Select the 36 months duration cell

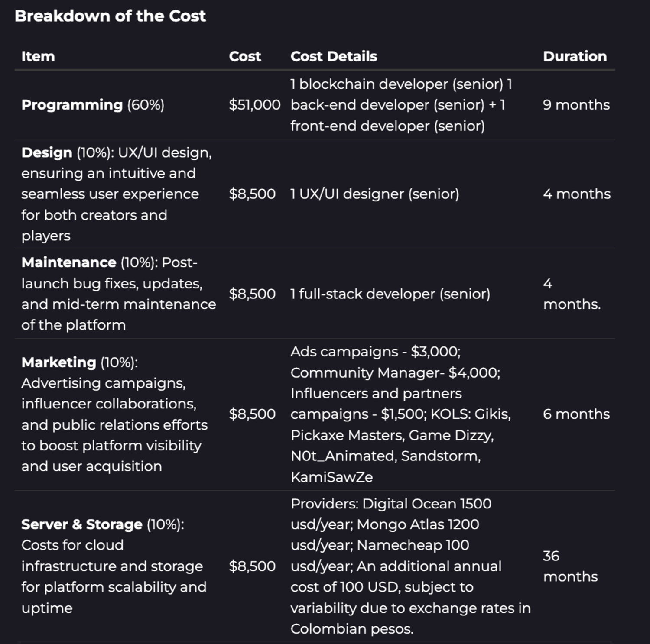coord(570,566)
